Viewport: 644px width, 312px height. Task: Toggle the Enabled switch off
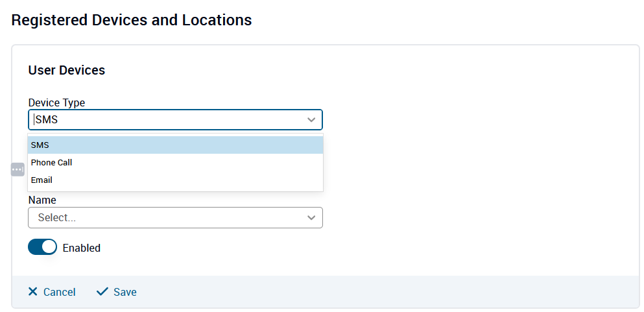coord(43,247)
